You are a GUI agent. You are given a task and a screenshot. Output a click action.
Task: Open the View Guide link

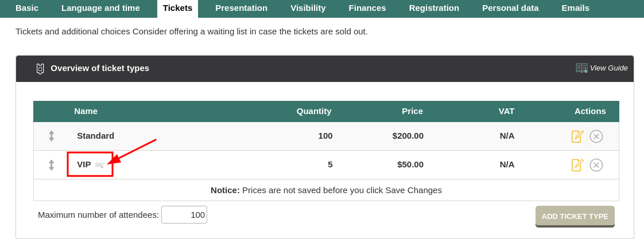pyautogui.click(x=608, y=68)
